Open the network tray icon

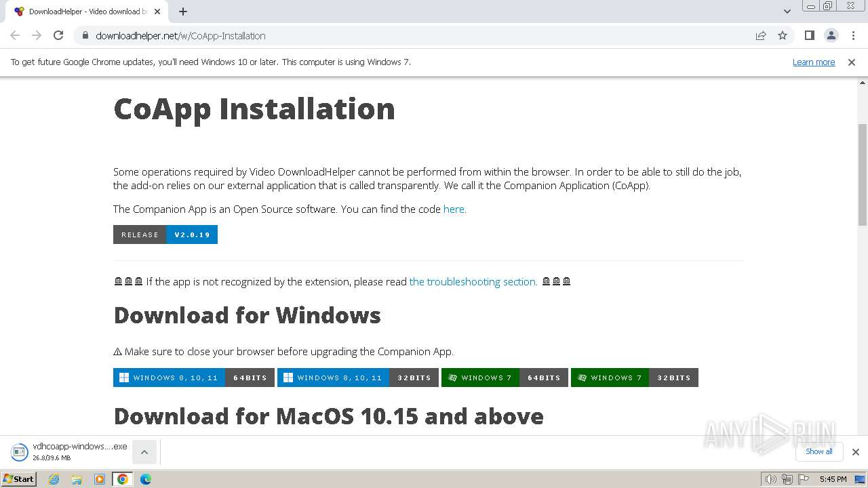click(787, 479)
